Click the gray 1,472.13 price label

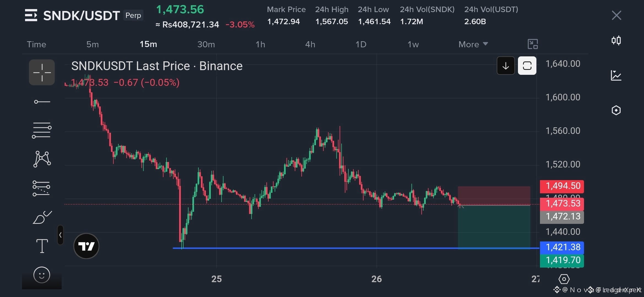562,217
